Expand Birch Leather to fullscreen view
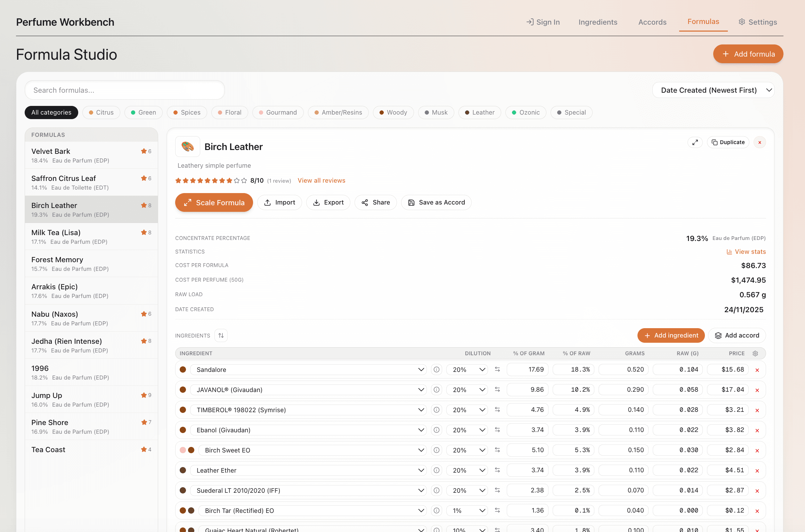The image size is (805, 532). tap(695, 142)
